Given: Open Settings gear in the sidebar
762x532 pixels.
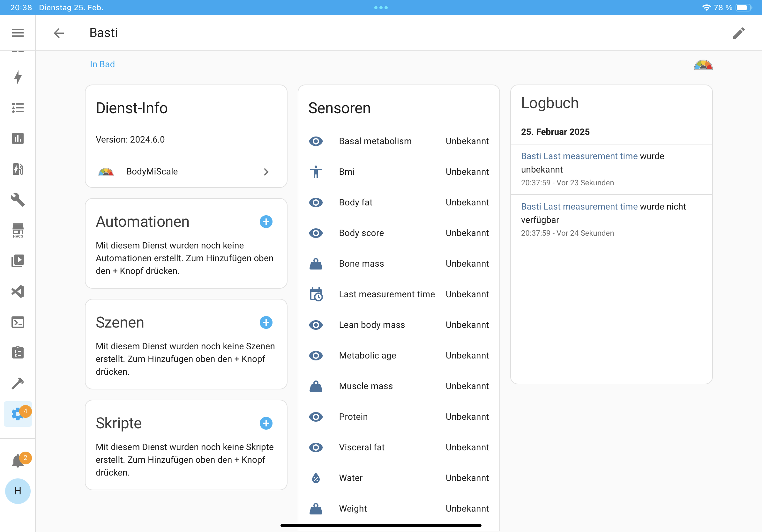Looking at the screenshot, I should [x=18, y=414].
